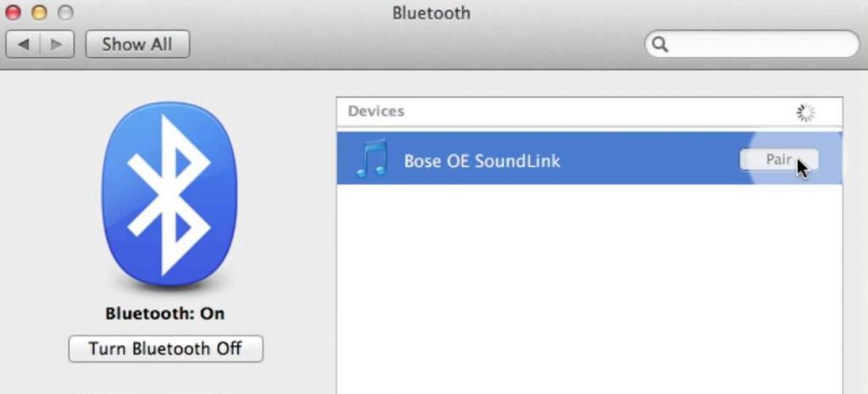Click the searching spinner in Devices header
868x394 pixels.
pos(805,113)
